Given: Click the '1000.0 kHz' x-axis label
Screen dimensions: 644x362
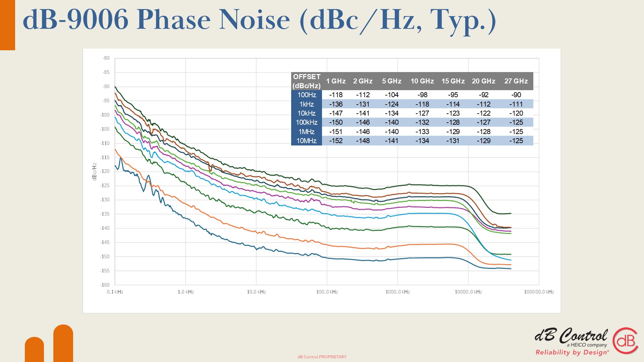Looking at the screenshot, I should click(x=398, y=292).
